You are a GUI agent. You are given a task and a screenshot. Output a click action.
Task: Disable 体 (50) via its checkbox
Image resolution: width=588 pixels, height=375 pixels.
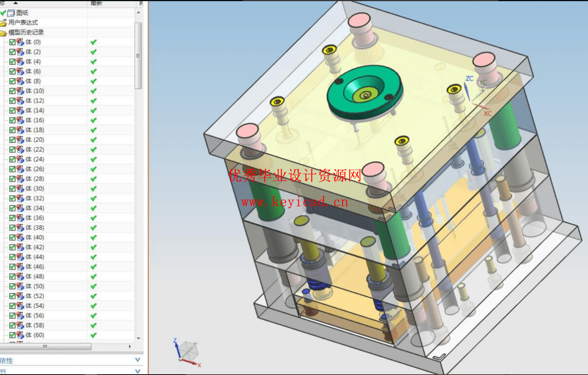[x=12, y=286]
